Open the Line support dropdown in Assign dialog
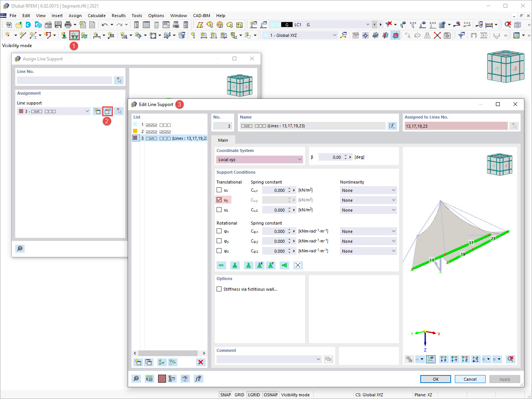This screenshot has width=532, height=399. [x=54, y=111]
